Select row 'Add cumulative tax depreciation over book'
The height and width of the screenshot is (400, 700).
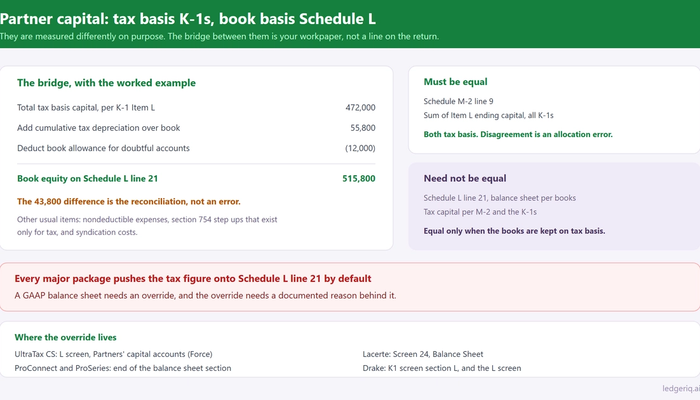[x=196, y=128]
